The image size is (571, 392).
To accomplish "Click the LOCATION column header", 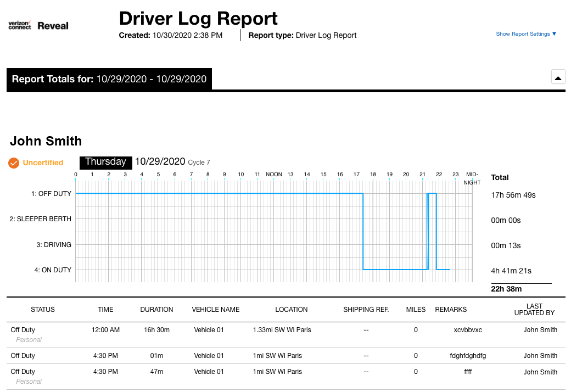I will point(292,310).
